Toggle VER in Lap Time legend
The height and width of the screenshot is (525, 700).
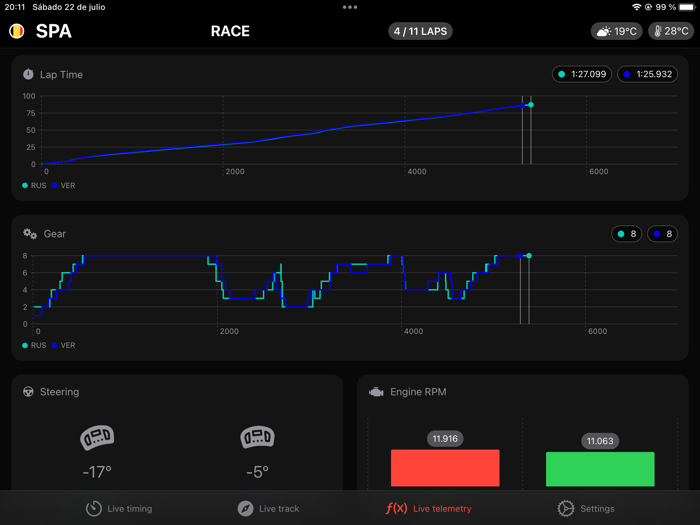click(x=64, y=185)
